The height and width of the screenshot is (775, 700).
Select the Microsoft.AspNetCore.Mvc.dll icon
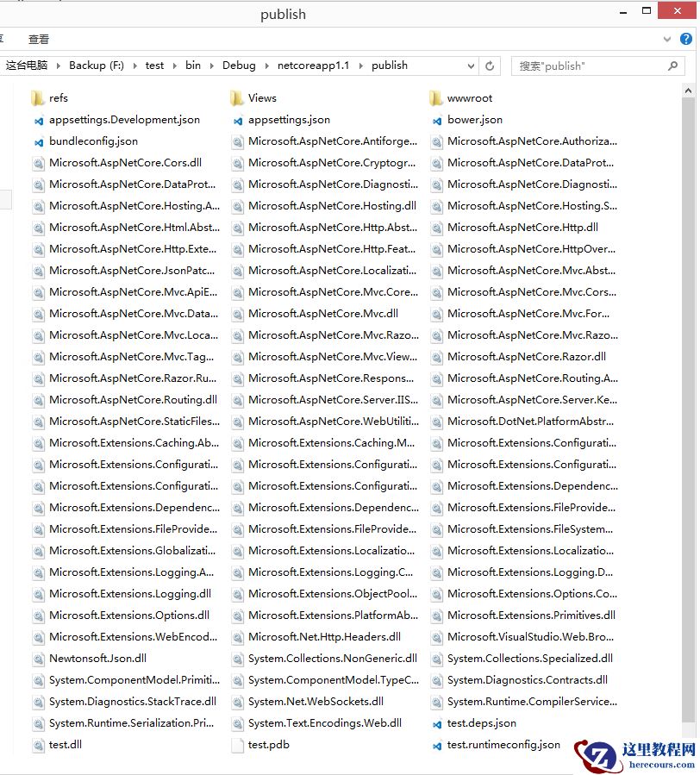tap(238, 314)
